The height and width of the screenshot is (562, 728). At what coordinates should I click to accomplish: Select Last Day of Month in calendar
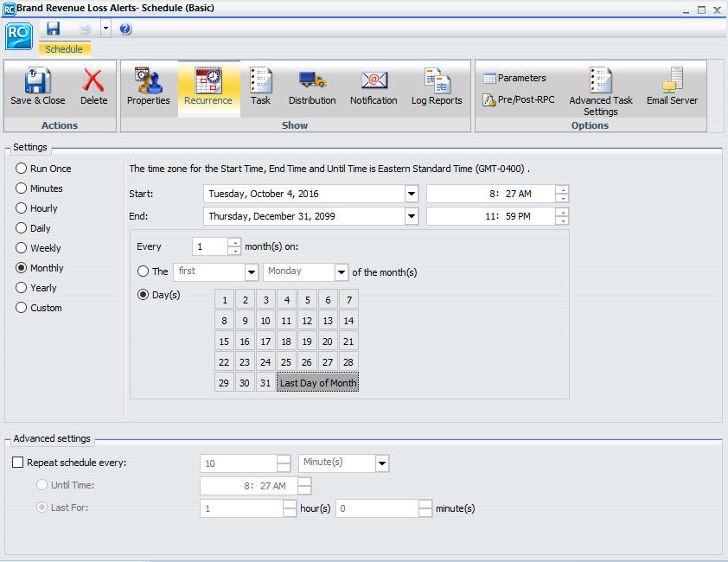coord(317,382)
